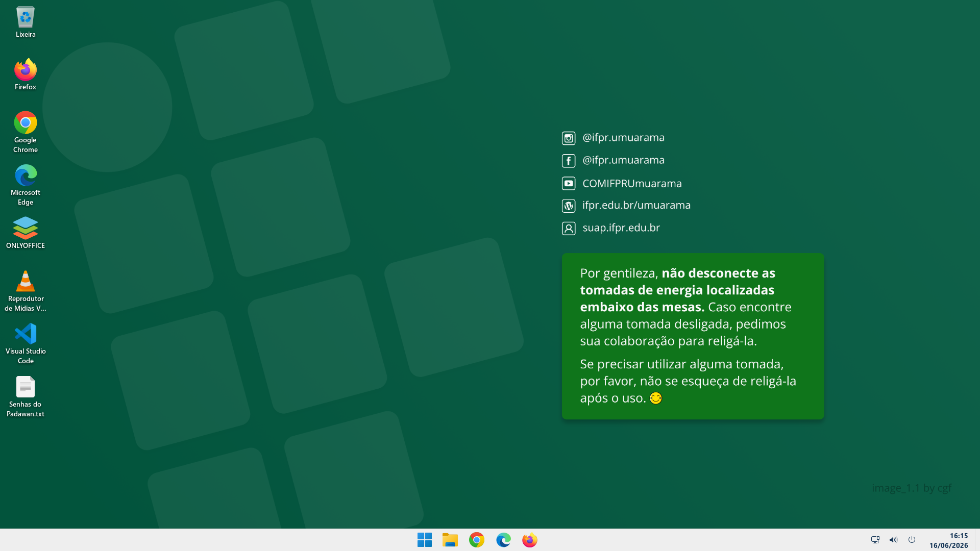Image resolution: width=980 pixels, height=551 pixels.
Task: Click the power tray icon
Action: [x=912, y=540]
